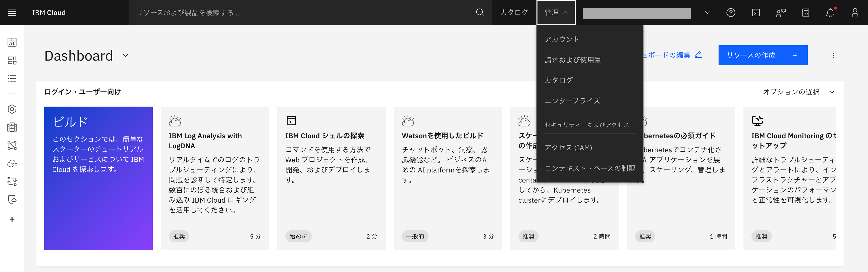Launch IBM Cloud Shell from header icon
The width and height of the screenshot is (868, 272).
(x=756, y=13)
